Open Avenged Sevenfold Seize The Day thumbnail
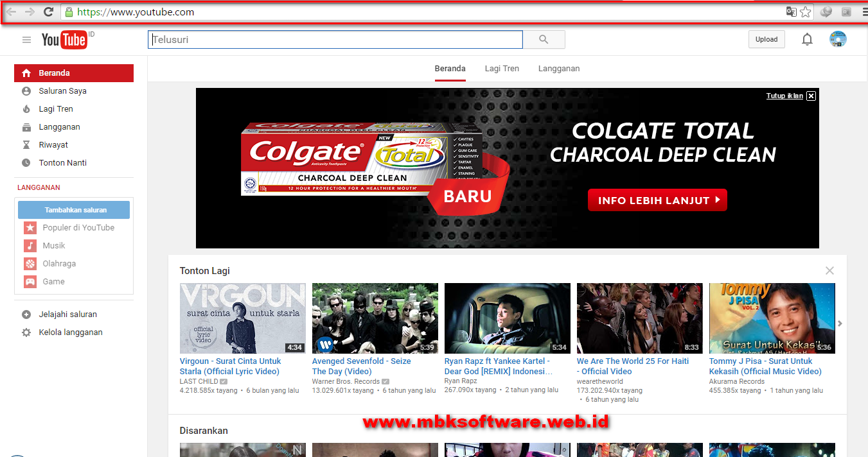The height and width of the screenshot is (457, 868). click(375, 318)
